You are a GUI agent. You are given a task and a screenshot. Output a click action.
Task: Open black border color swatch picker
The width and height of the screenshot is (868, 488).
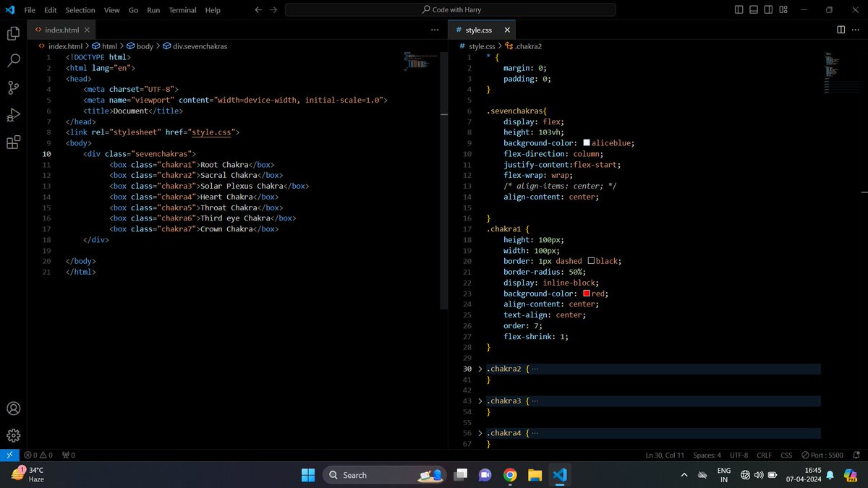pos(591,261)
